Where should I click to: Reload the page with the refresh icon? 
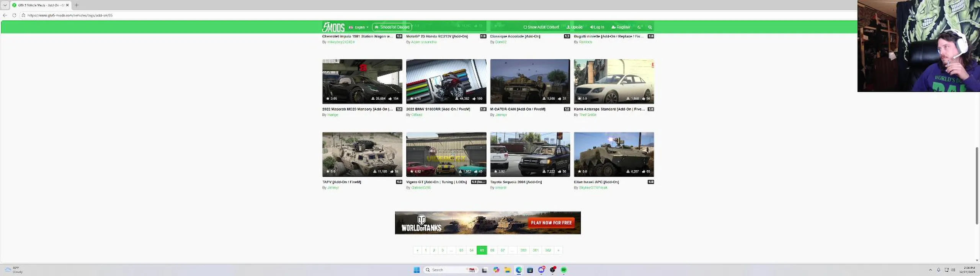[x=14, y=15]
